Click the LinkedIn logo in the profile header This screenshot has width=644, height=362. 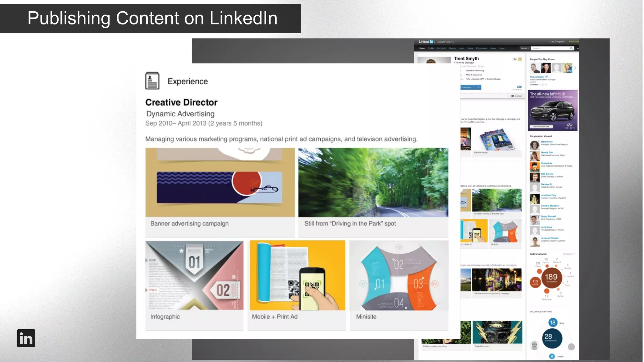(426, 41)
